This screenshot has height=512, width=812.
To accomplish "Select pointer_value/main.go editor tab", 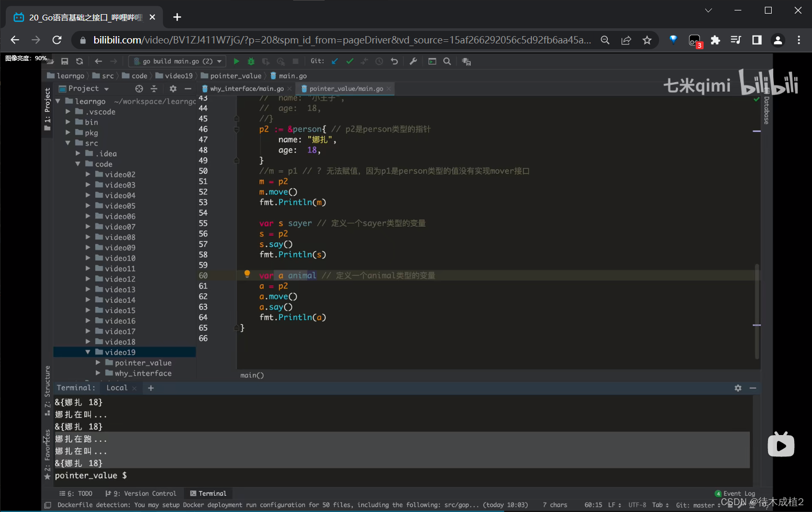I will click(346, 88).
